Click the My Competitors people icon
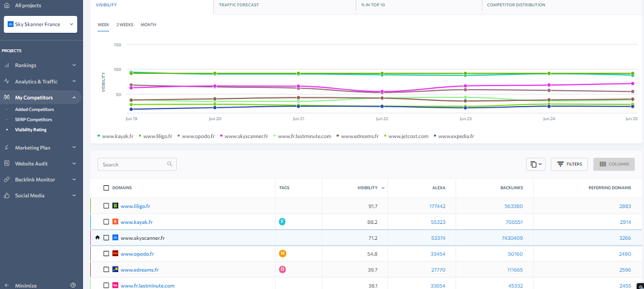 point(6,97)
